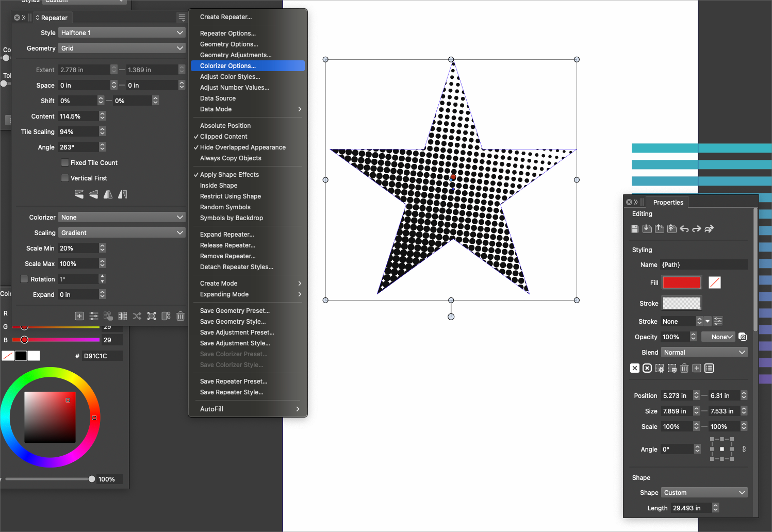This screenshot has height=532, width=772.
Task: Click the shuffle arrows icon in Repeater panel
Action: [137, 316]
